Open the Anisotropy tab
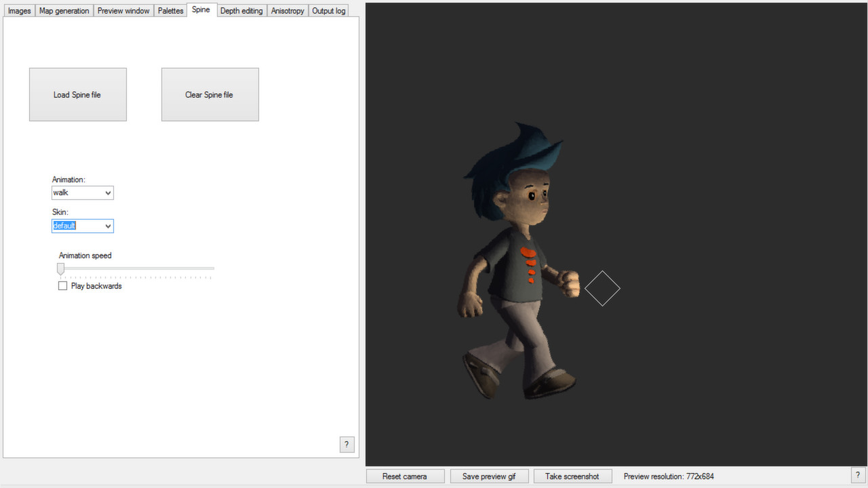This screenshot has height=488, width=868. click(287, 10)
